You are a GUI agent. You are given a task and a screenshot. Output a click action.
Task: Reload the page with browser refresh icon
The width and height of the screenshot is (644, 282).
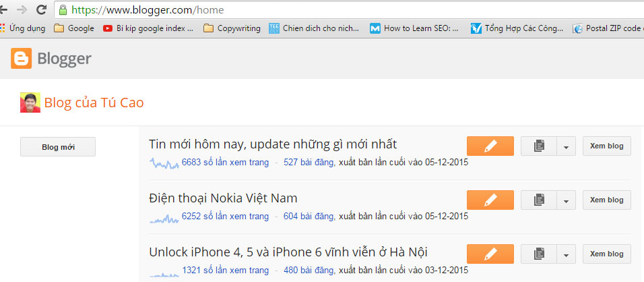(41, 10)
